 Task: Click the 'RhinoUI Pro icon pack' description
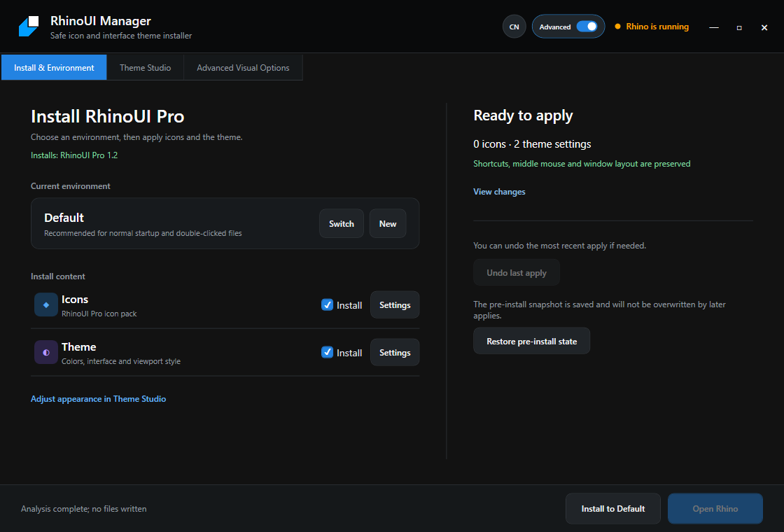[99, 314]
